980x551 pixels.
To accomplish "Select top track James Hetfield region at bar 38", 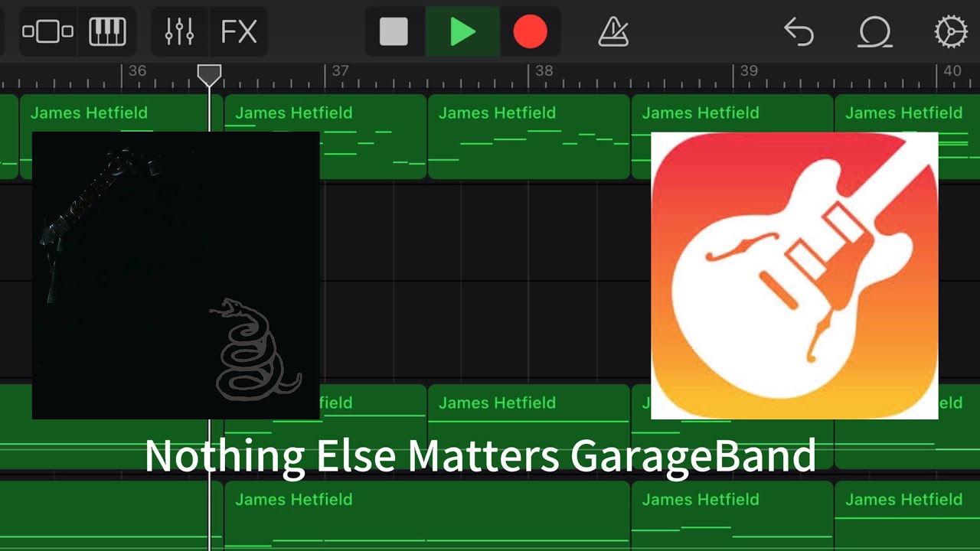I will tap(528, 136).
